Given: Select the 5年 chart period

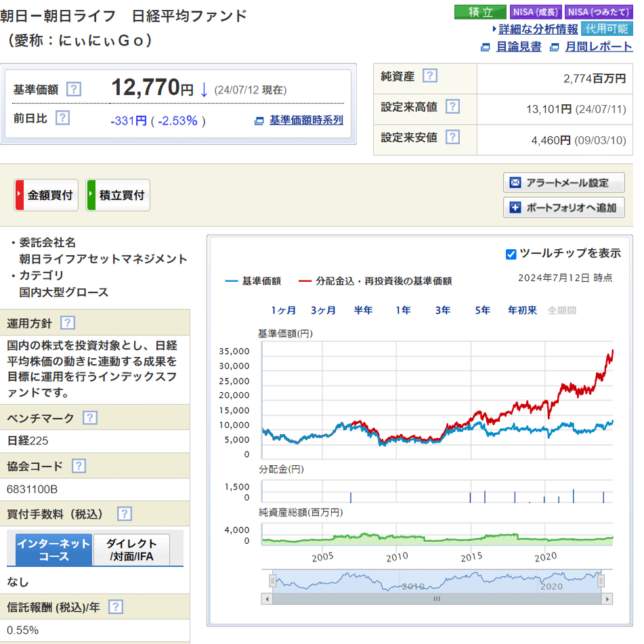Looking at the screenshot, I should pos(483,311).
